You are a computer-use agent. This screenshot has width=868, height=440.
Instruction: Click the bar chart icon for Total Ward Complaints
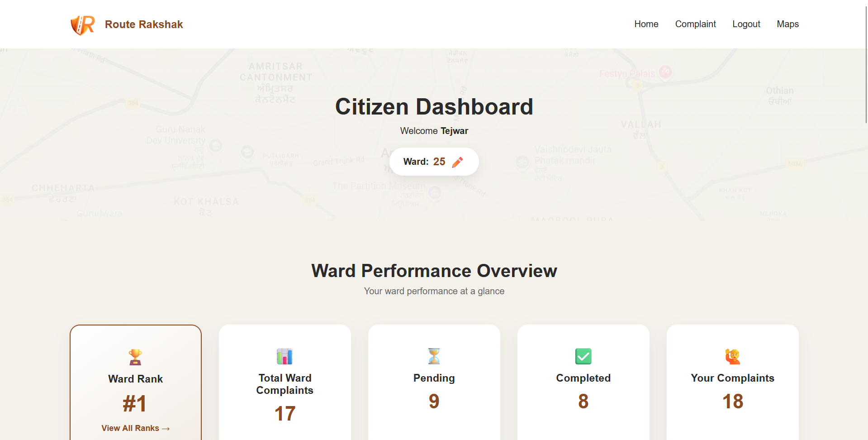(285, 356)
